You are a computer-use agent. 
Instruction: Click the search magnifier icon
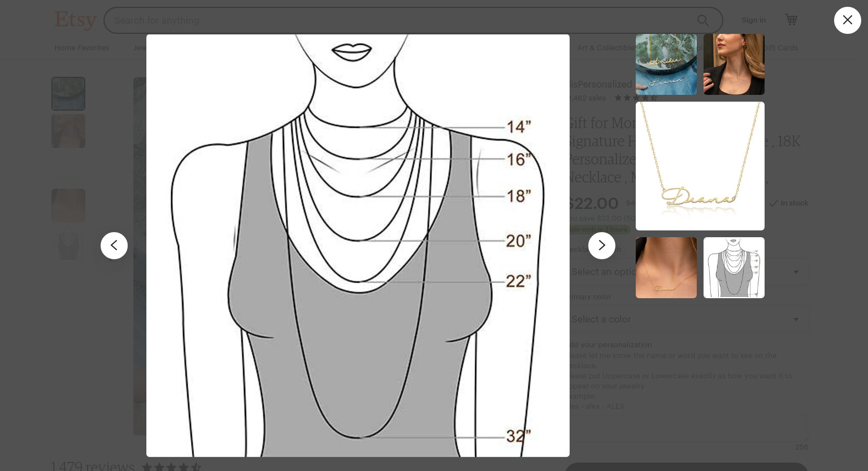703,20
